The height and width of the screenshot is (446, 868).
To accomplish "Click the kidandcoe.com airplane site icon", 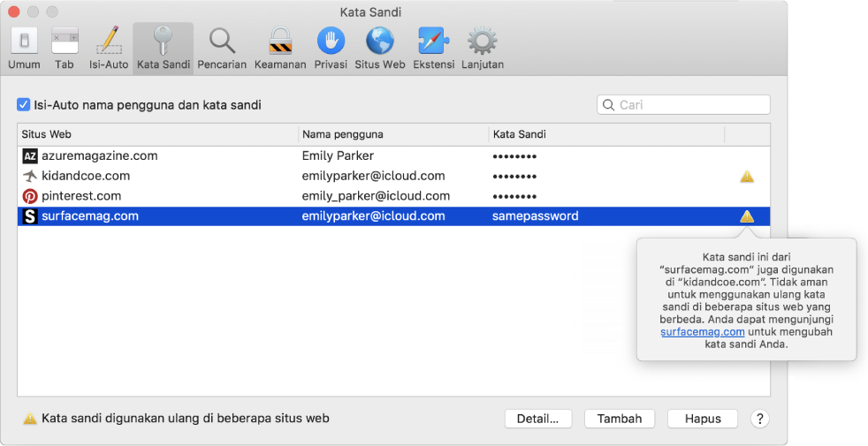I will tap(30, 176).
